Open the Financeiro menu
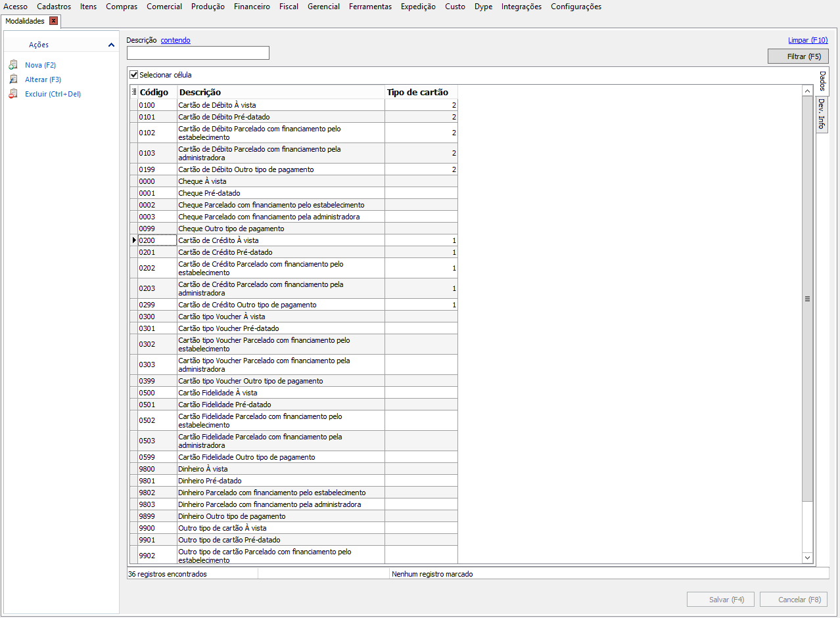The width and height of the screenshot is (840, 618). (252, 7)
